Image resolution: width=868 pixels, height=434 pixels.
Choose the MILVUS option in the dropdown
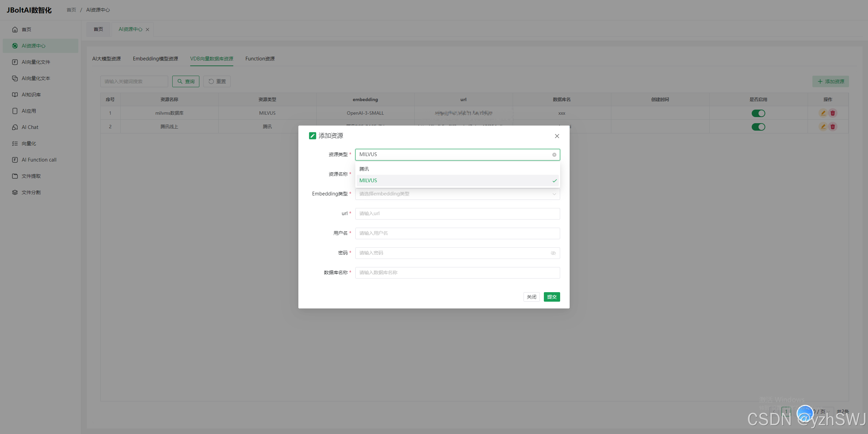pyautogui.click(x=368, y=181)
